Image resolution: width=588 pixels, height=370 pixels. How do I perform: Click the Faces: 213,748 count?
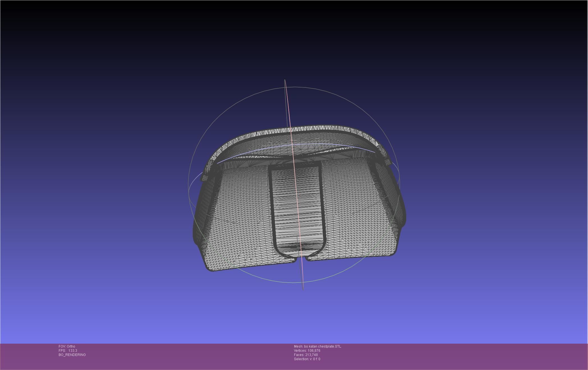pyautogui.click(x=306, y=355)
